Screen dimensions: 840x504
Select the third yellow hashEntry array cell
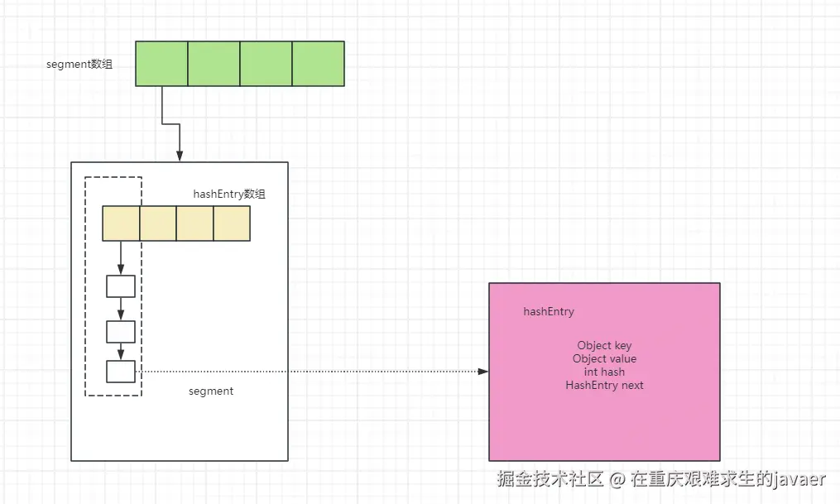point(195,223)
